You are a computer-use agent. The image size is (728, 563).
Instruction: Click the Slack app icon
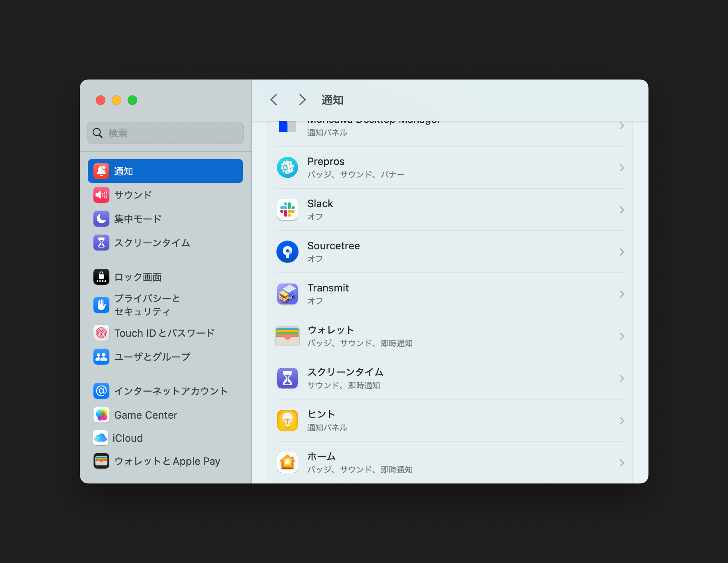coord(287,210)
